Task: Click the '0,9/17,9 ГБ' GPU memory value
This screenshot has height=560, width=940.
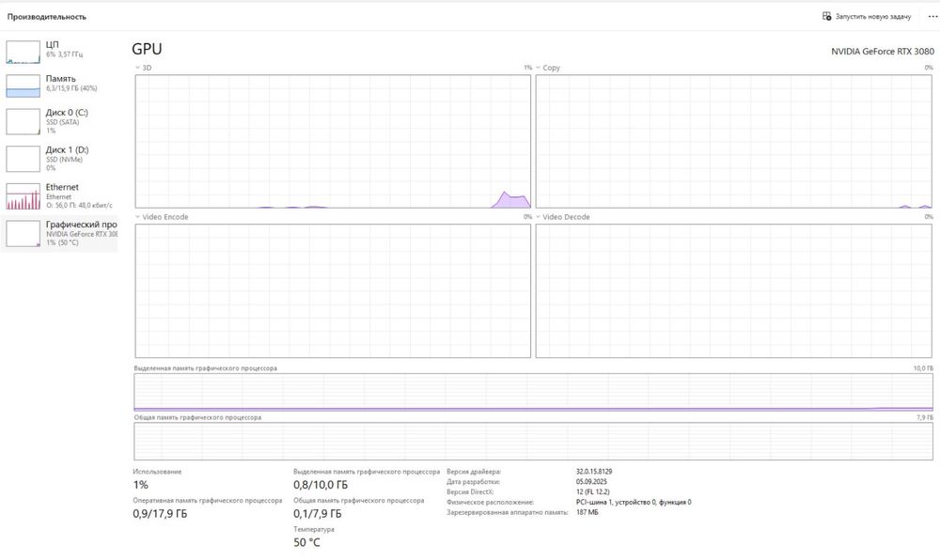Action: coord(160,513)
